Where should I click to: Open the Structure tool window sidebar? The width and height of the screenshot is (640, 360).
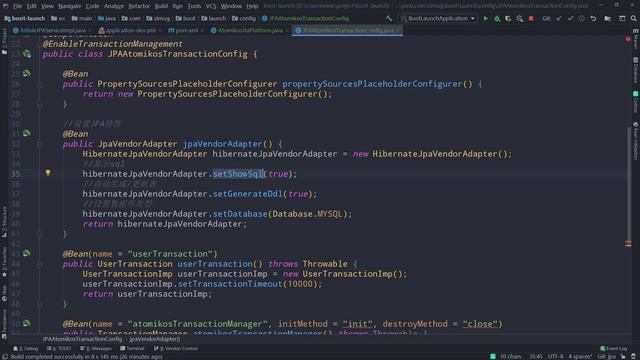point(4,222)
